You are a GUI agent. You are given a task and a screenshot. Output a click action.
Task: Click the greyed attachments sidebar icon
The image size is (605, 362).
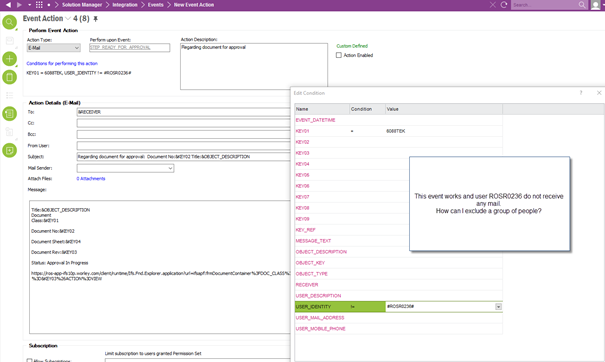click(10, 132)
